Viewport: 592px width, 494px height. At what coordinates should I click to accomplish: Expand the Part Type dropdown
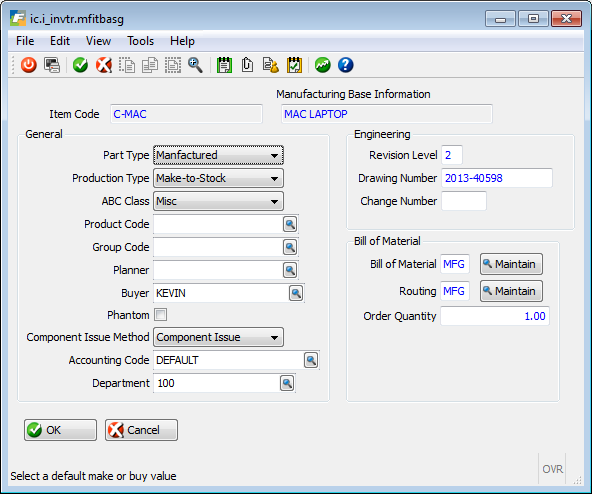click(x=218, y=155)
